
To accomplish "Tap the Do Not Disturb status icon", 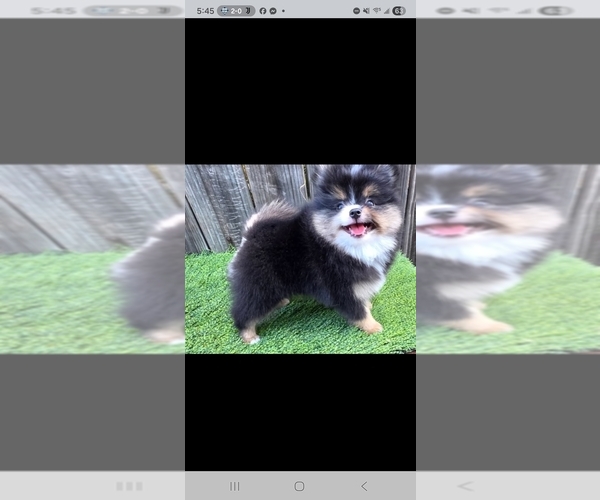I will 356,11.
